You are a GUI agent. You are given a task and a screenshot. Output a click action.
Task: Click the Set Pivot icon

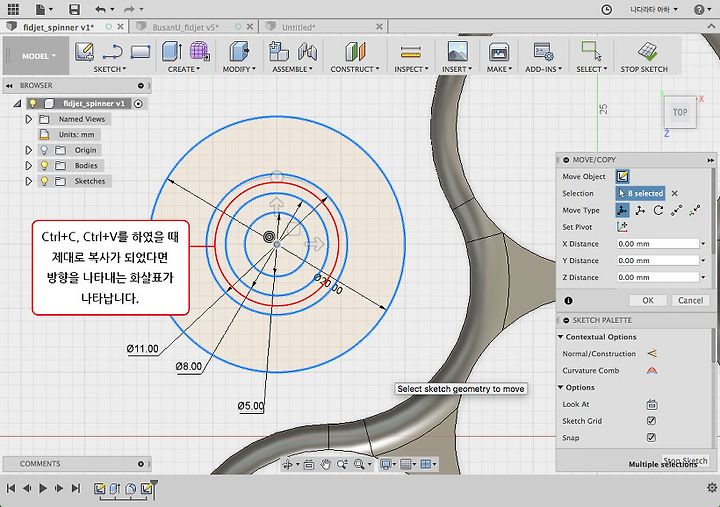click(623, 227)
